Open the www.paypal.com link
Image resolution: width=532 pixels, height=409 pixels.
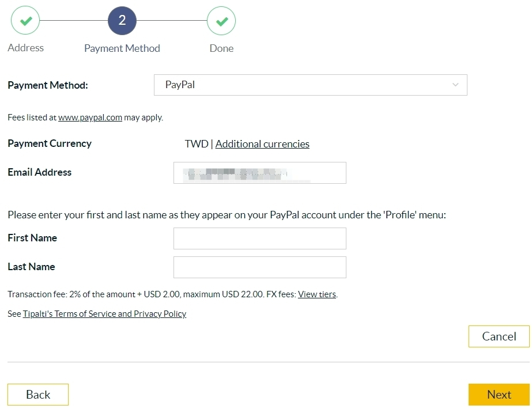click(x=90, y=118)
